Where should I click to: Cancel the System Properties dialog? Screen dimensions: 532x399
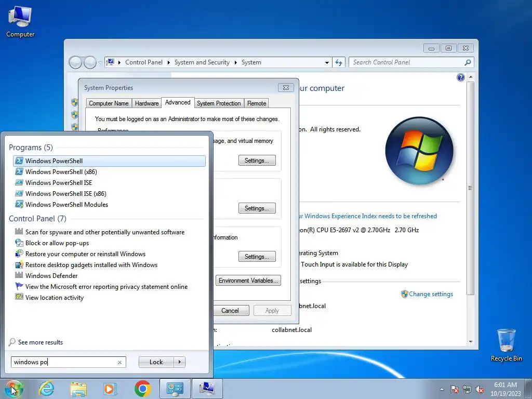click(230, 311)
